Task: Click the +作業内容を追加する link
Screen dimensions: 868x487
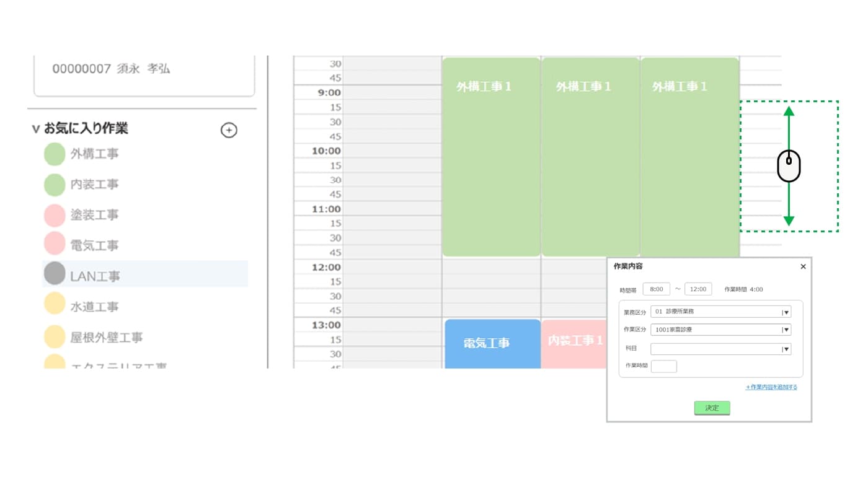Action: coord(771,387)
